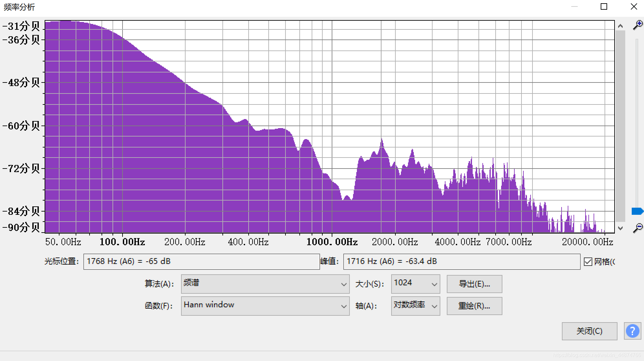
Task: Click the 光标位置 cursor position field
Action: tap(201, 261)
